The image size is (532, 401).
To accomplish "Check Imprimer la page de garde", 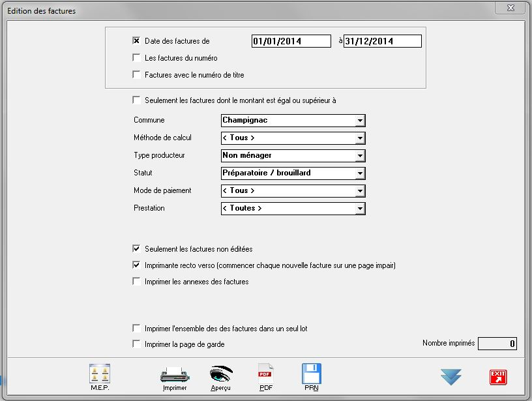I will [136, 344].
